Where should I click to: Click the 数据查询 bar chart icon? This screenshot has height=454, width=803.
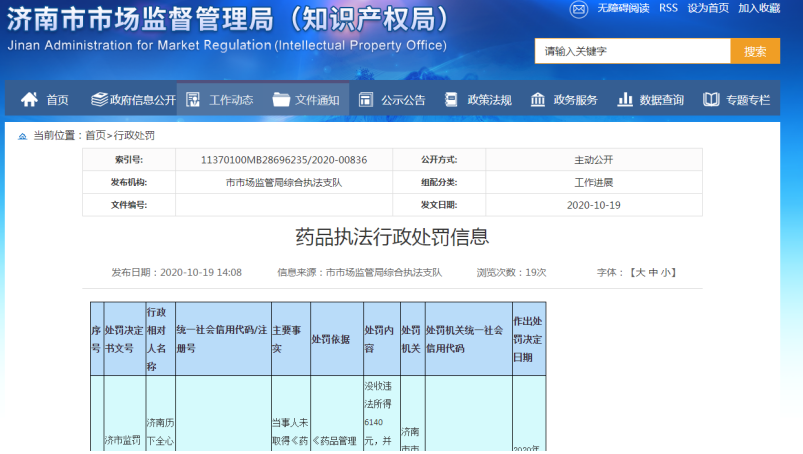point(625,100)
